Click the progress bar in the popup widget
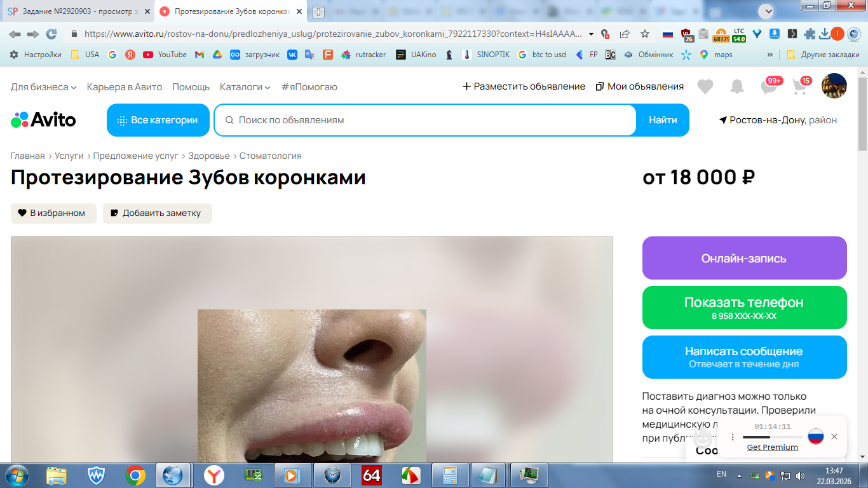Viewport: 868px width, 488px height. point(773,437)
